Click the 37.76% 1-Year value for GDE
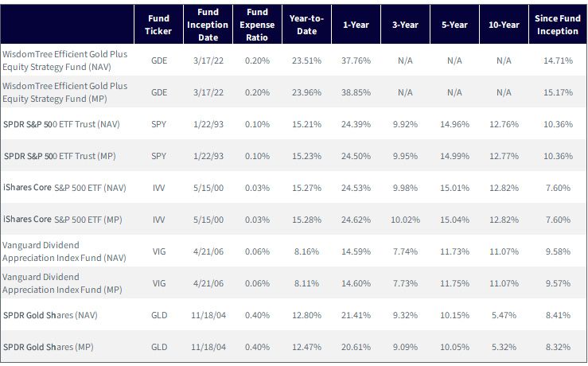 point(356,60)
